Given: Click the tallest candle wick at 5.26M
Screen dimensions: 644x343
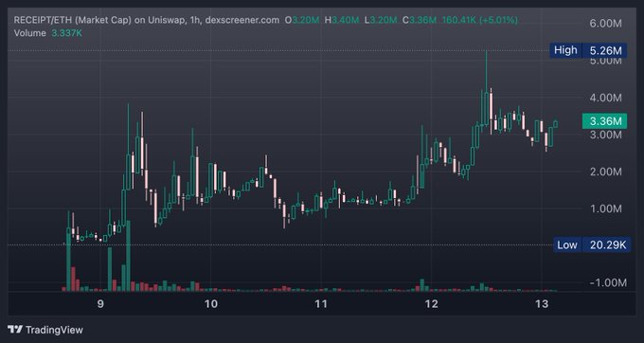Looking at the screenshot, I should pyautogui.click(x=486, y=72).
